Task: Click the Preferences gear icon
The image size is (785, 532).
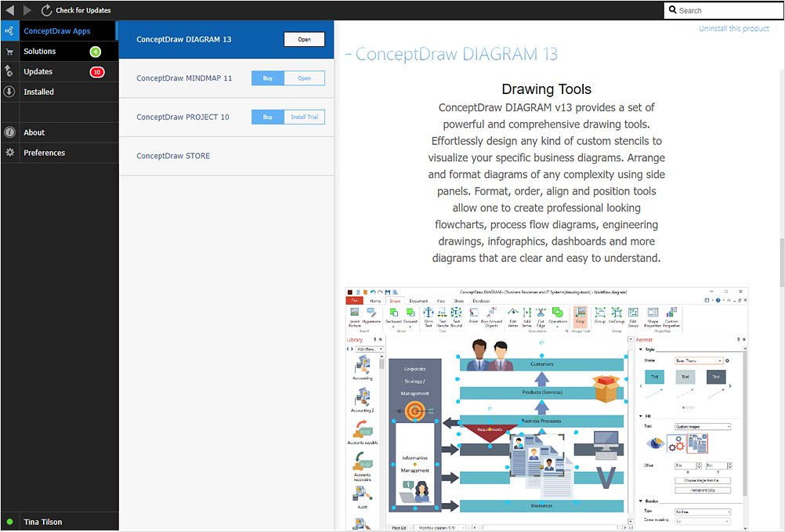Action: [x=9, y=152]
